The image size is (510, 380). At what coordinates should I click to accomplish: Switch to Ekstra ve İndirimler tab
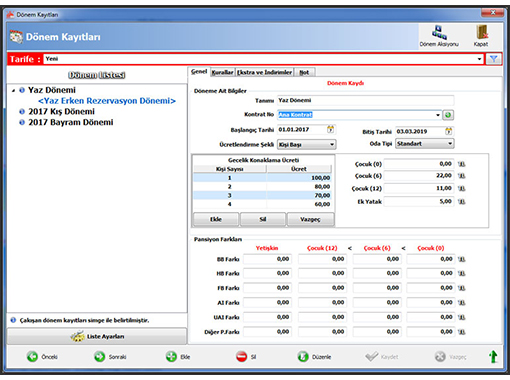click(x=264, y=72)
